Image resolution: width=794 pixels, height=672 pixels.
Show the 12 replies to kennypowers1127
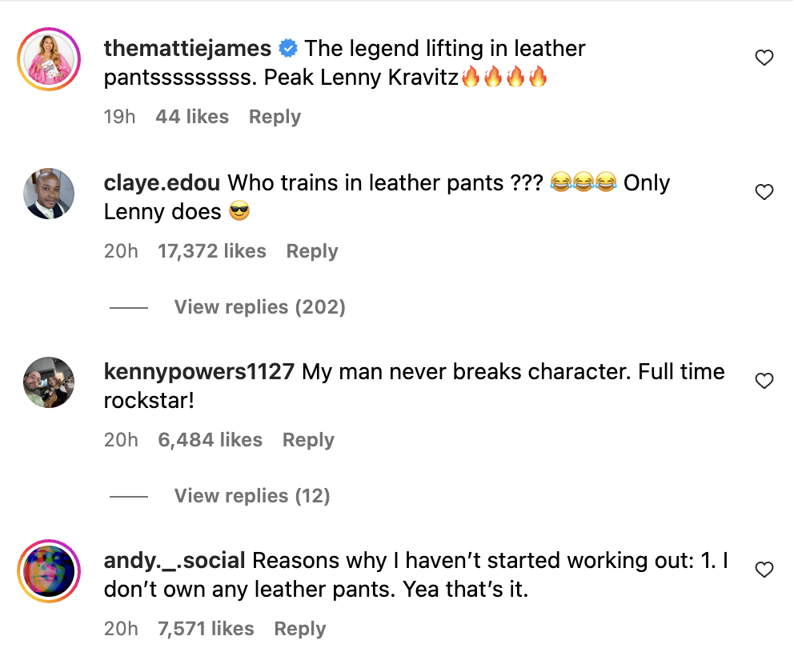(x=251, y=495)
